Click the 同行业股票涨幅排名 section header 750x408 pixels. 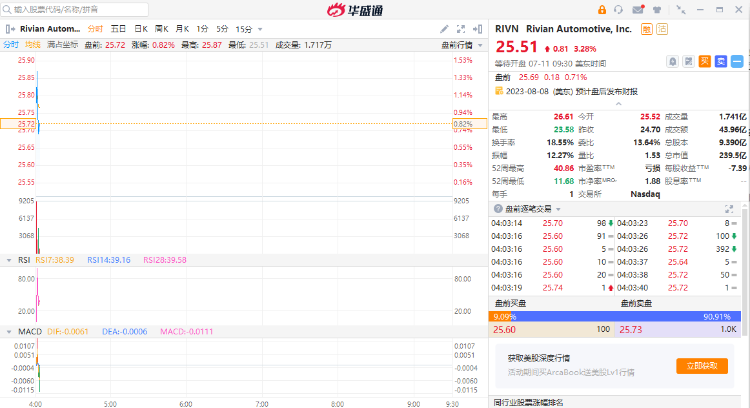(x=528, y=403)
